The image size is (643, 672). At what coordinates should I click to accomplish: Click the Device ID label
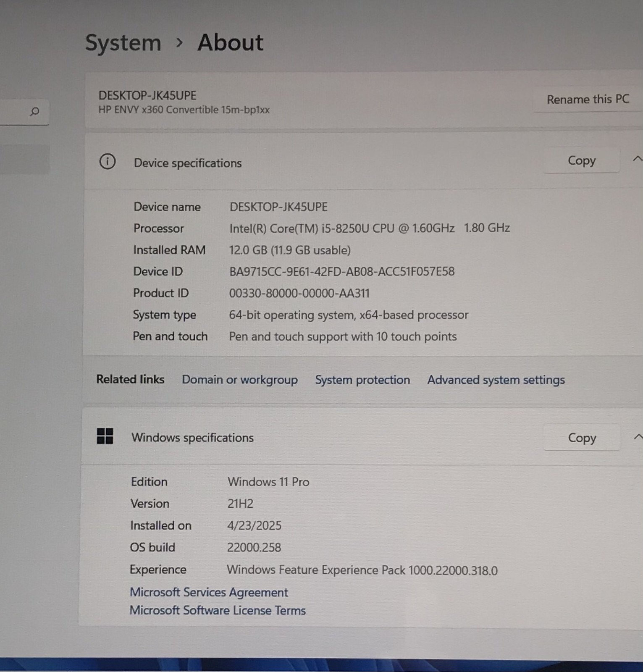158,272
